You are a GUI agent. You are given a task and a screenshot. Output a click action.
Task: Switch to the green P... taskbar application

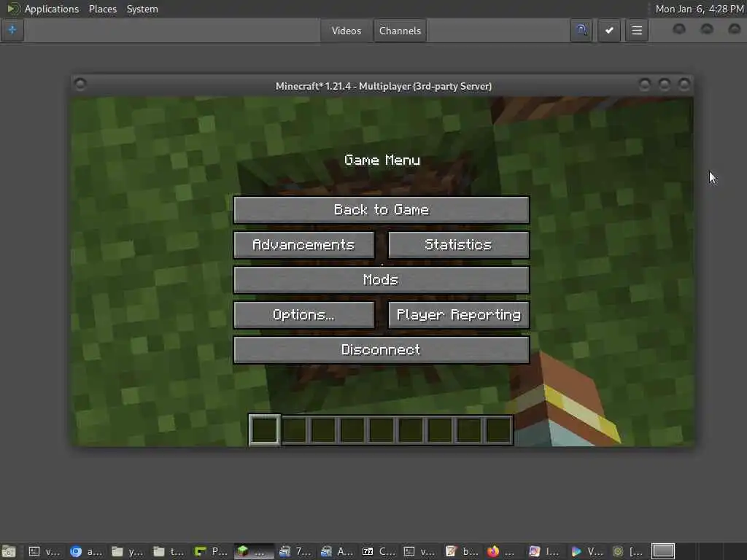[x=211, y=551]
